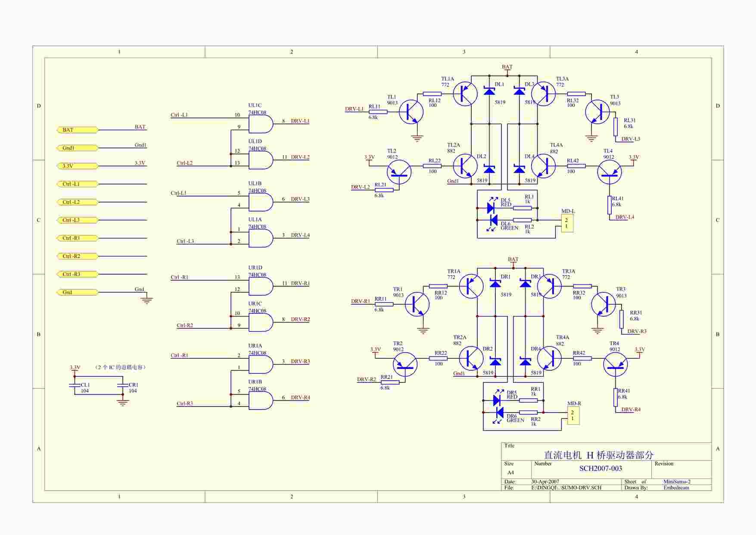Select the CR1 104 capacitor
Viewport: 756px width, 535px height.
(x=123, y=385)
